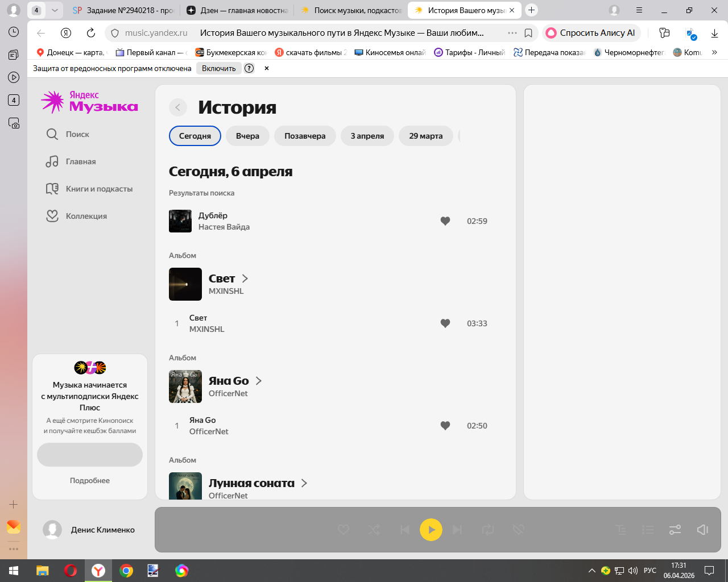The image size is (728, 582).
Task: Expand the Яна Go album chevron
Action: tap(259, 381)
